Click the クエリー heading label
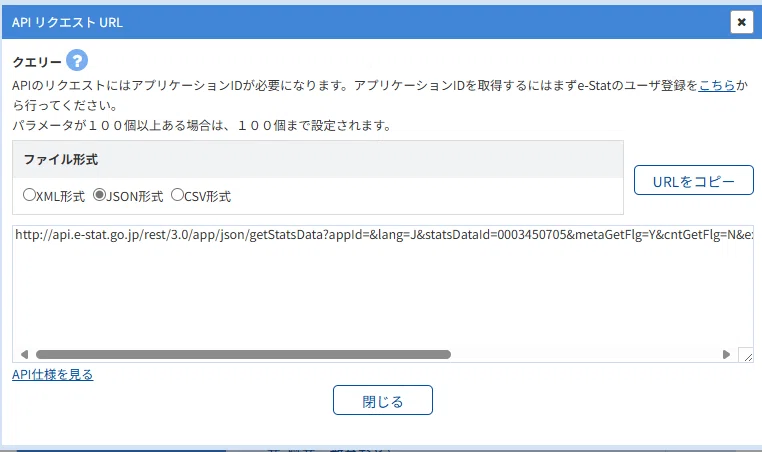The image size is (762, 452). tap(37, 62)
